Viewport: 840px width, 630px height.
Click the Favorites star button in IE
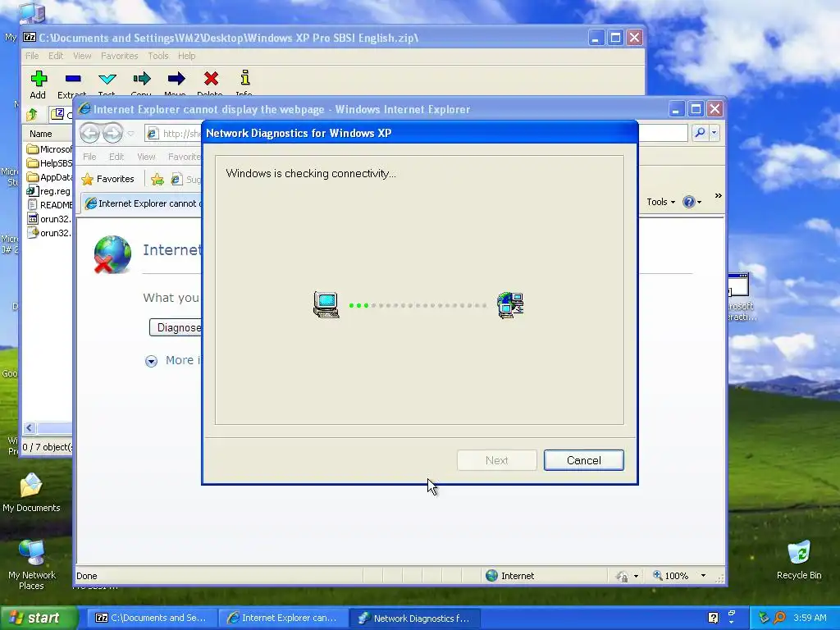107,179
